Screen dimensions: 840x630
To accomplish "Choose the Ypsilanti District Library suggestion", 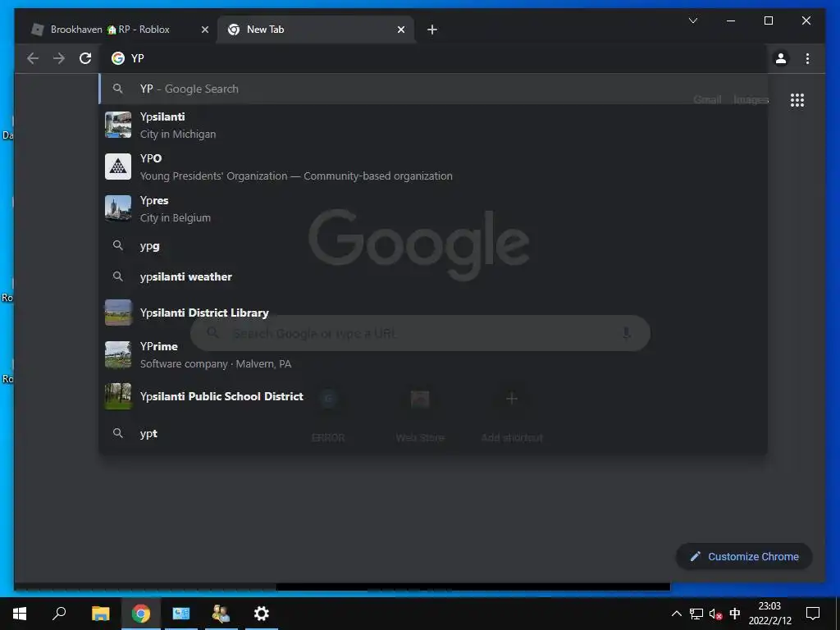I will coord(433,313).
